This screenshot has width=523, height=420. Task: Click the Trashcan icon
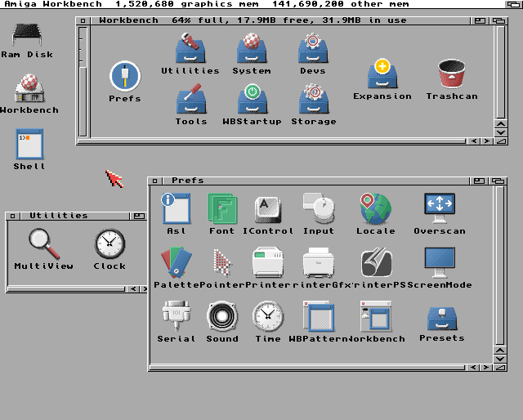pos(451,74)
